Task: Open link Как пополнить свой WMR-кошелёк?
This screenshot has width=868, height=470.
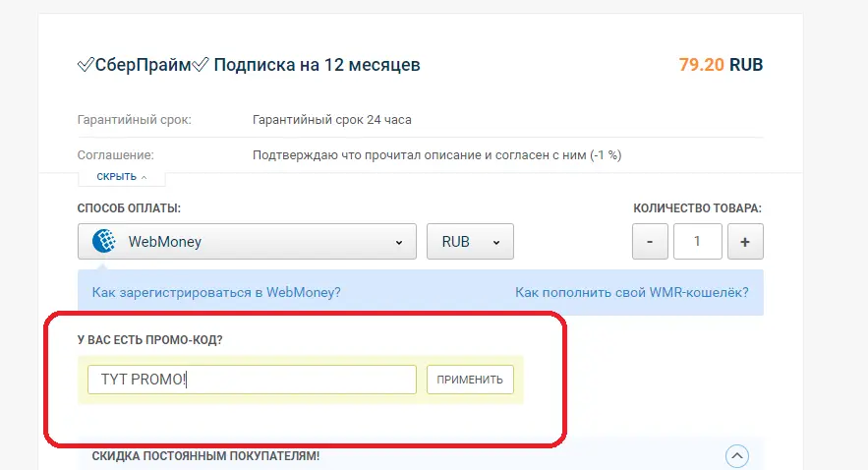Action: tap(632, 292)
